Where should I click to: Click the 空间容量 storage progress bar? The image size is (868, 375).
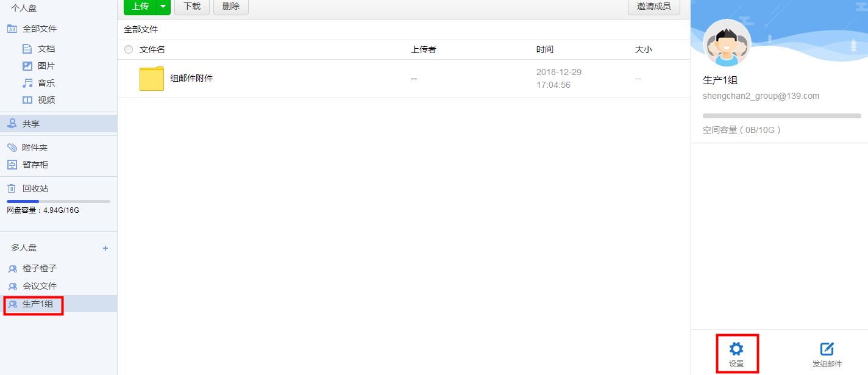point(781,116)
